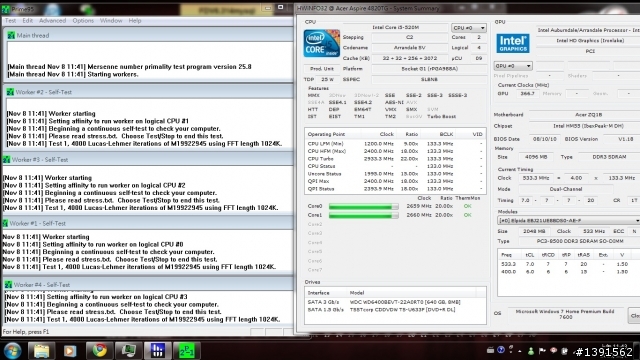Expand the memory Modules dropdown list
Image resolution: width=640 pixels, height=360 pixels.
(569, 220)
